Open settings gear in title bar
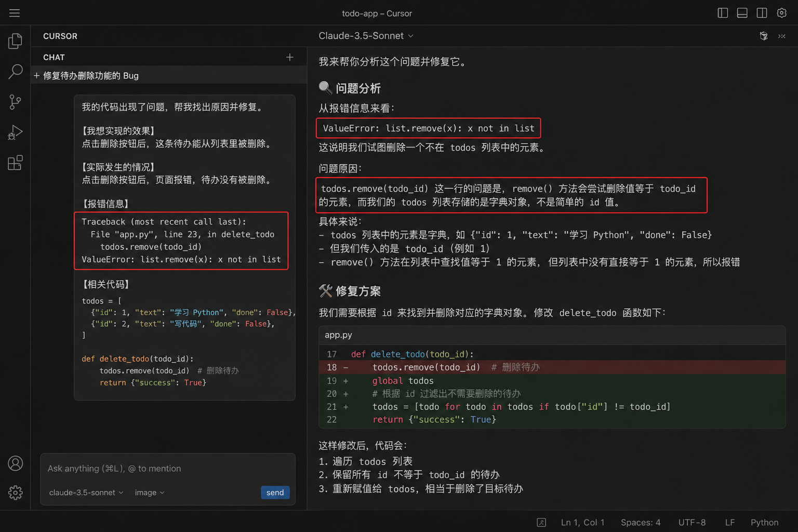Viewport: 798px width, 532px height. [782, 13]
